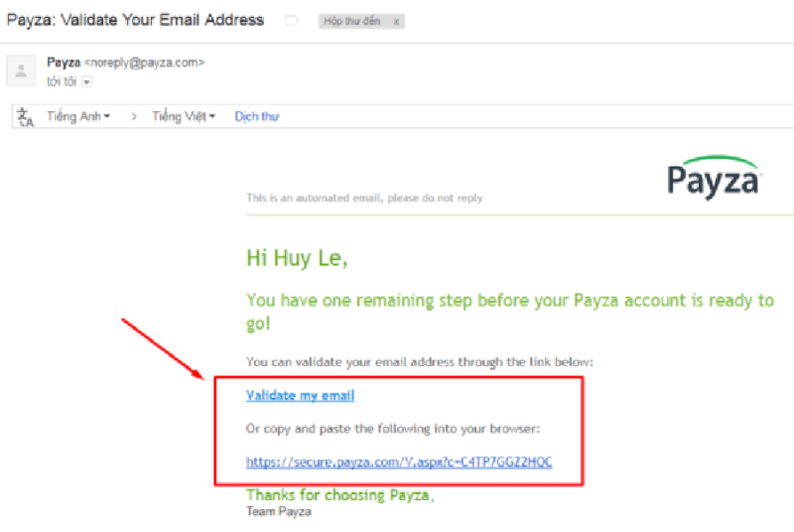
Task: Click the Payza logo in the email
Action: pos(714,177)
